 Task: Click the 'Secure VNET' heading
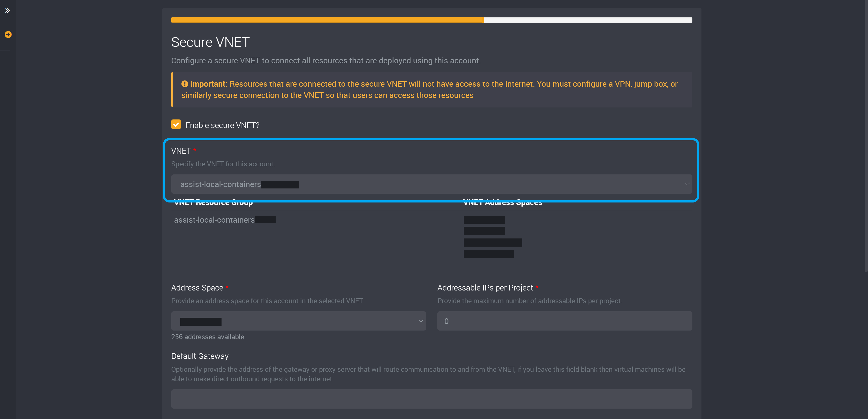(210, 42)
